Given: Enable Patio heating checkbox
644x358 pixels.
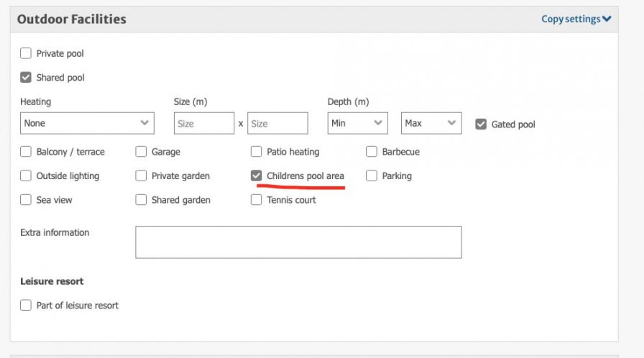Looking at the screenshot, I should (256, 151).
